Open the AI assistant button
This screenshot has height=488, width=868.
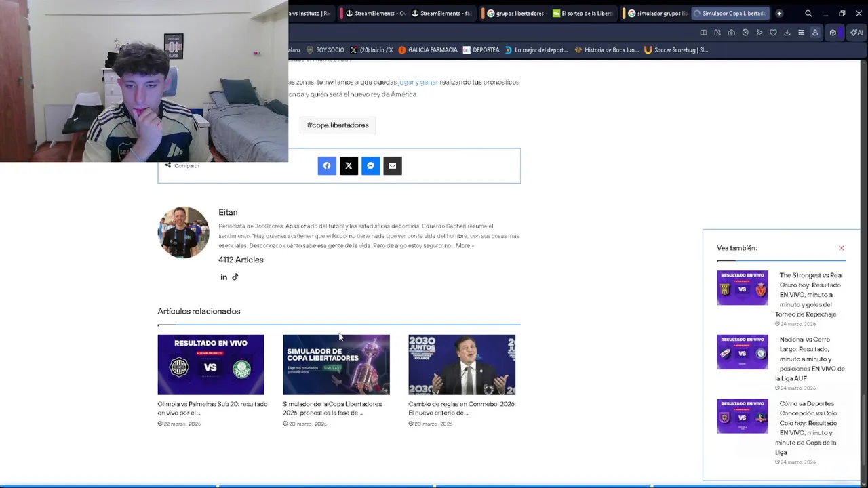(856, 33)
